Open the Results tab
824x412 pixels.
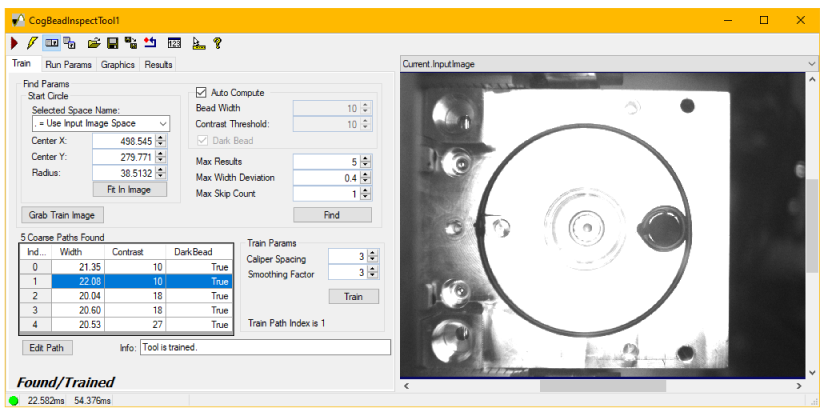158,65
